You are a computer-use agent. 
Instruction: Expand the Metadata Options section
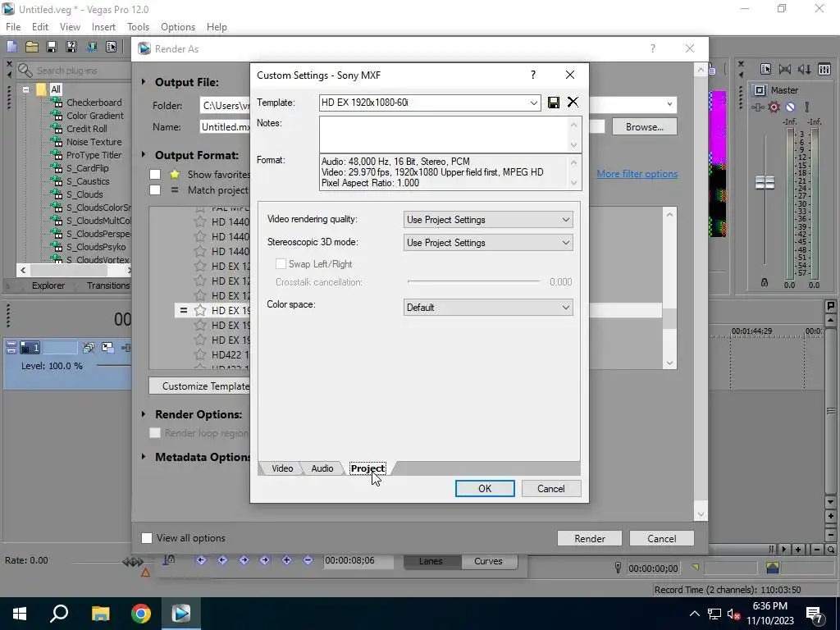point(143,457)
